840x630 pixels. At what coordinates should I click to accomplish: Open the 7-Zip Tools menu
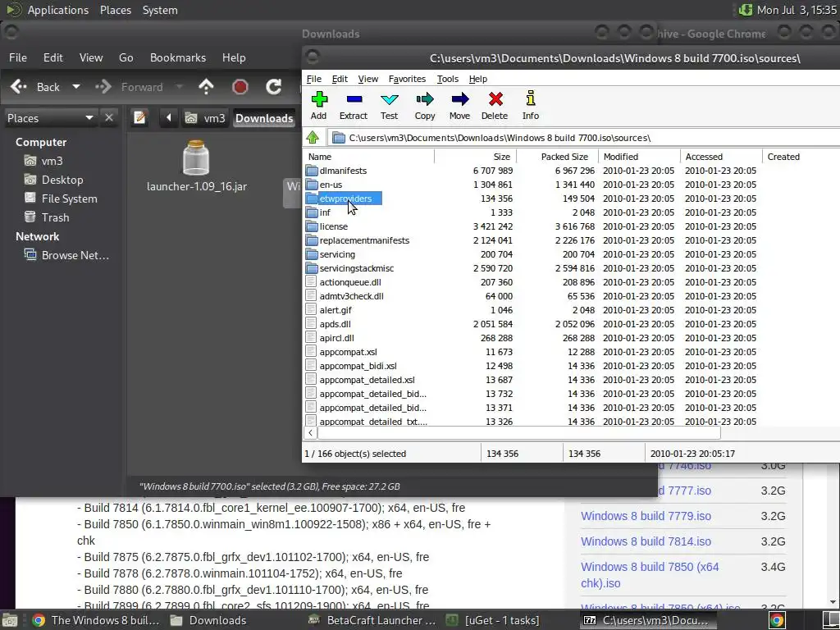coord(448,79)
